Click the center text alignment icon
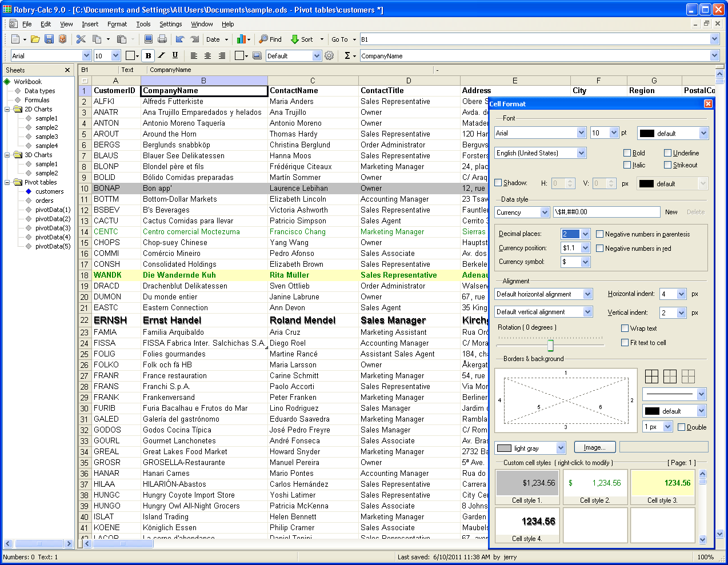Image resolution: width=728 pixels, height=565 pixels. (207, 56)
